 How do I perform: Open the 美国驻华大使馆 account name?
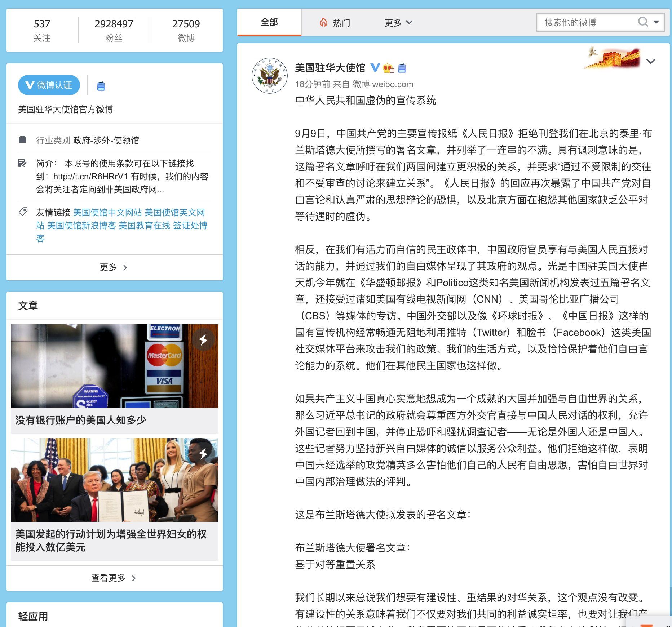click(x=330, y=68)
